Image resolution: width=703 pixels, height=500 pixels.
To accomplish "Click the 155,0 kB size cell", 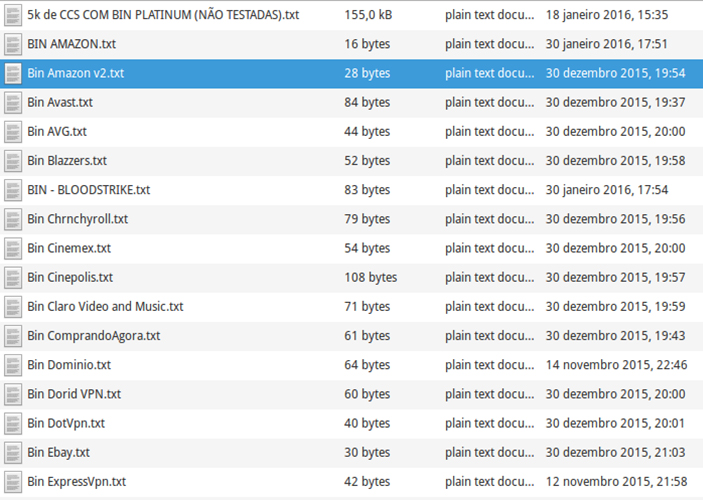I will [x=368, y=15].
